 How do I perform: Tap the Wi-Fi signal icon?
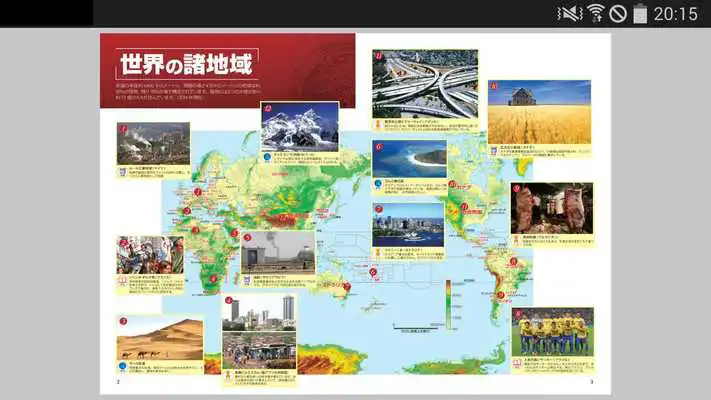595,13
